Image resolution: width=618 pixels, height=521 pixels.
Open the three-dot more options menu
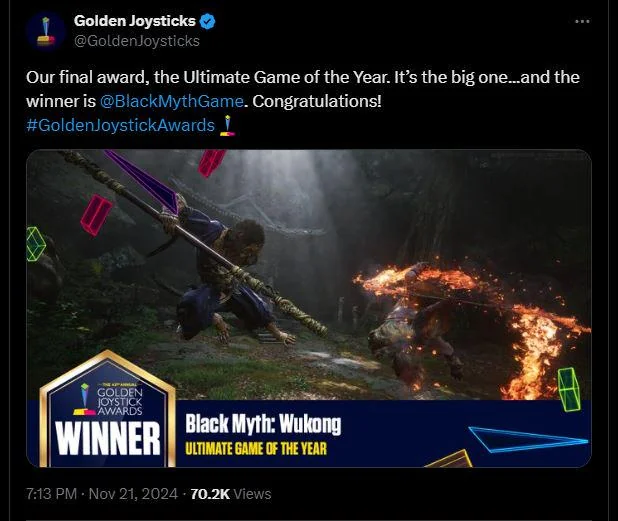(582, 21)
